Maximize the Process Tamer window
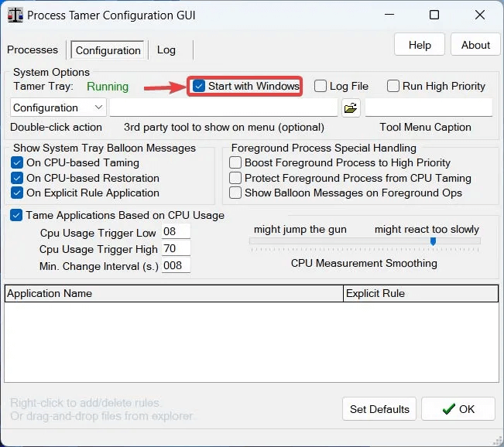Screen dimensions: 504x447 pyautogui.click(x=434, y=15)
